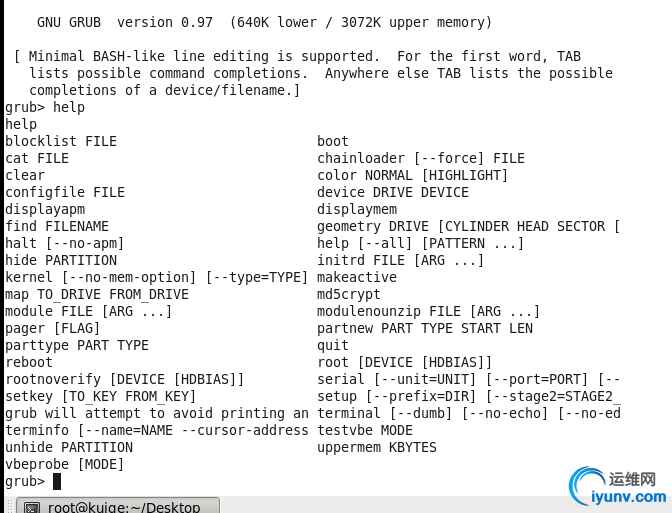This screenshot has height=513, width=672.
Task: Click the 'find FILENAME' entry
Action: coord(57,226)
